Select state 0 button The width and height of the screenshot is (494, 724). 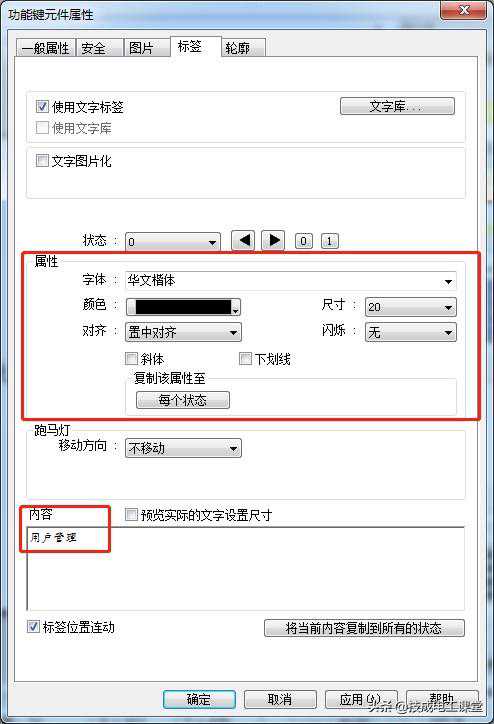[303, 241]
